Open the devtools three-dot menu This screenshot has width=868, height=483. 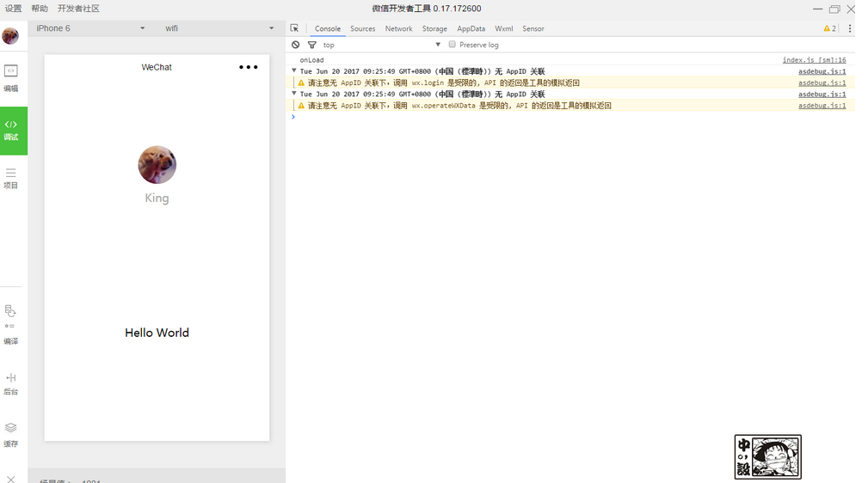pyautogui.click(x=850, y=28)
